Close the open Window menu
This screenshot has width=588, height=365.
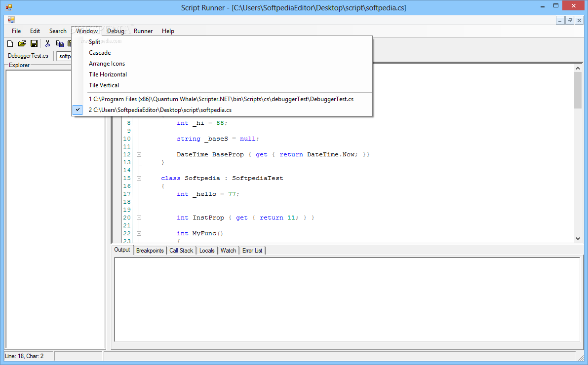coord(86,31)
